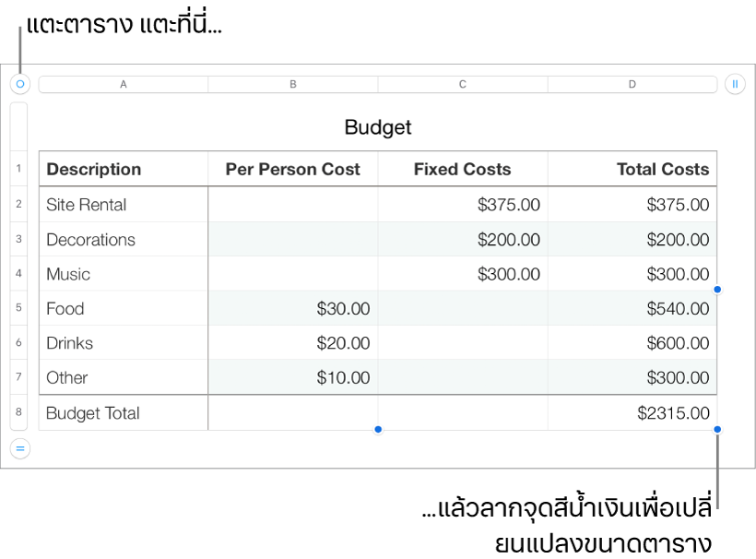
Task: Select row 8 header
Action: click(18, 412)
